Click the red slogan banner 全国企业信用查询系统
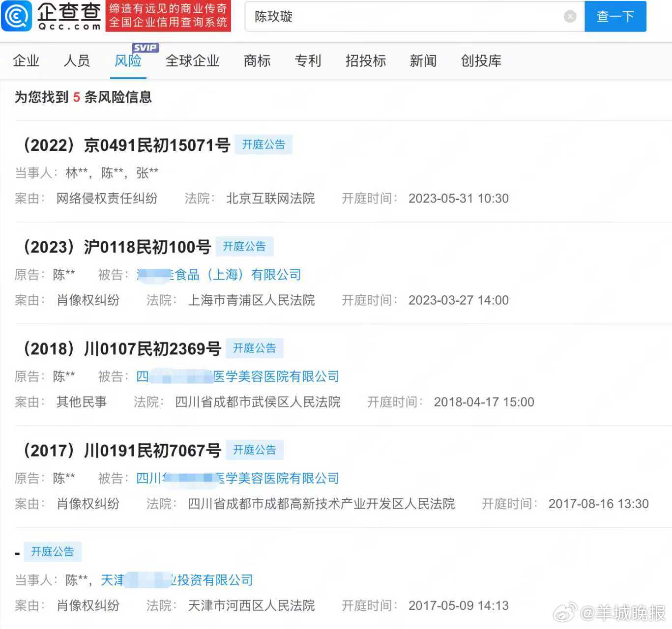Screen dimensions: 672x629 pyautogui.click(x=168, y=16)
